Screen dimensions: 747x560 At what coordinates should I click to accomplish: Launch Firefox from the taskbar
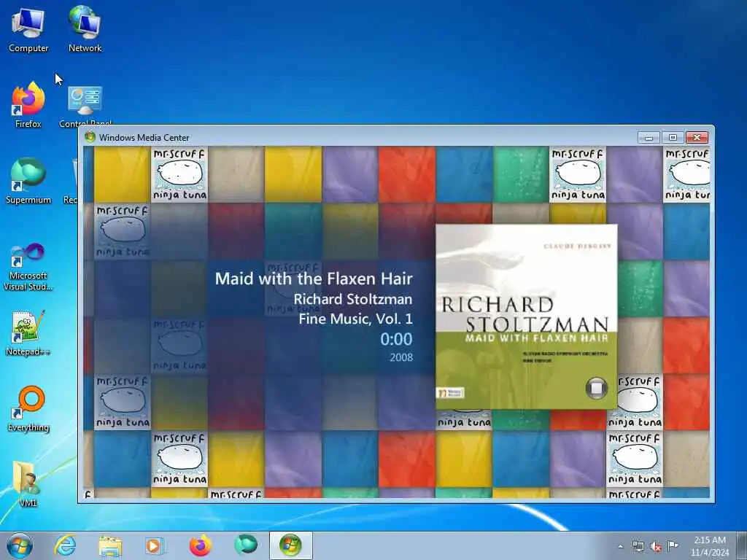coord(200,545)
